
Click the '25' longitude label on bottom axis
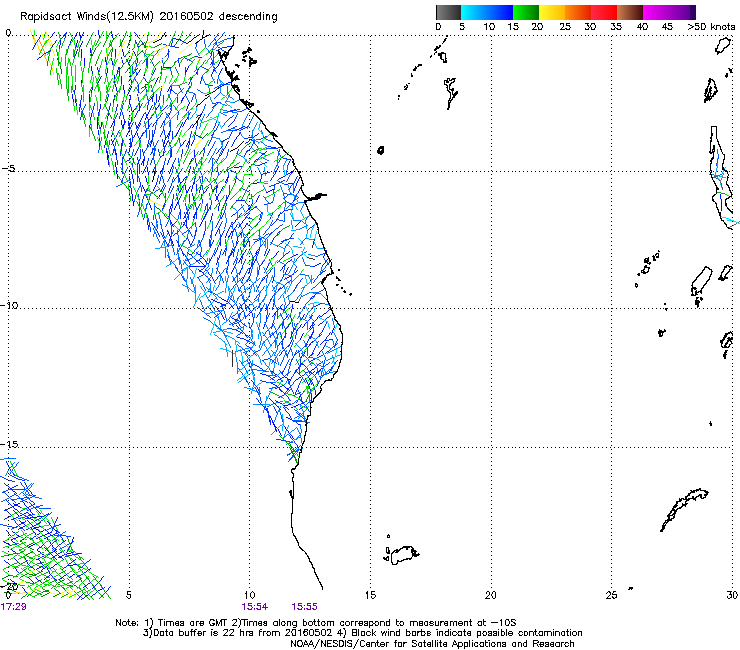(x=611, y=595)
